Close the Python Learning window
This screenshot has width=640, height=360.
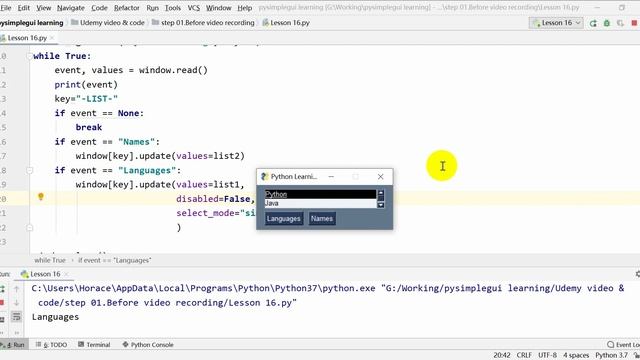click(380, 177)
